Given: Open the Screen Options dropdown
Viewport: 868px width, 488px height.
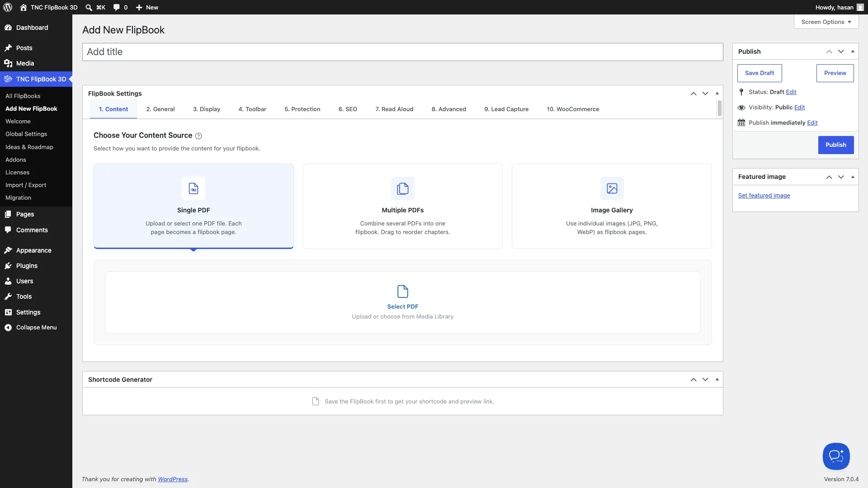Looking at the screenshot, I should [x=826, y=22].
